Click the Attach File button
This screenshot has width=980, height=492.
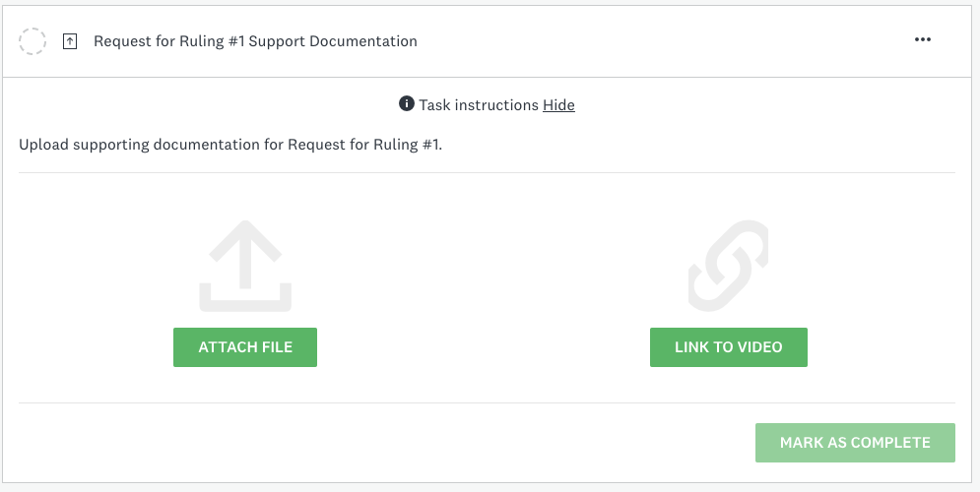click(x=245, y=347)
